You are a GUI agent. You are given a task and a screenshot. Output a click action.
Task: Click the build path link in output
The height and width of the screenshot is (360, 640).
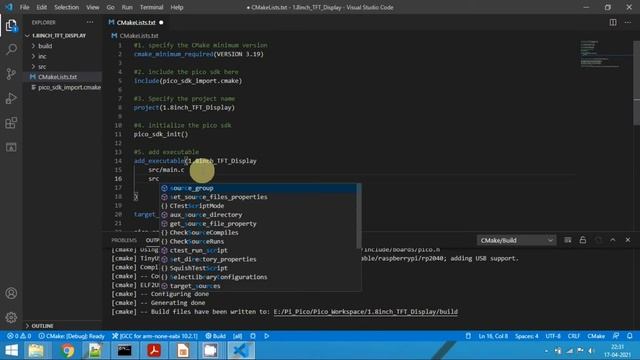[366, 312]
